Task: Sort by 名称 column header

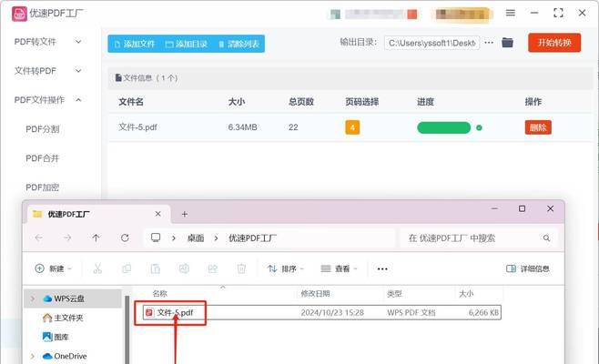Action: 159,294
